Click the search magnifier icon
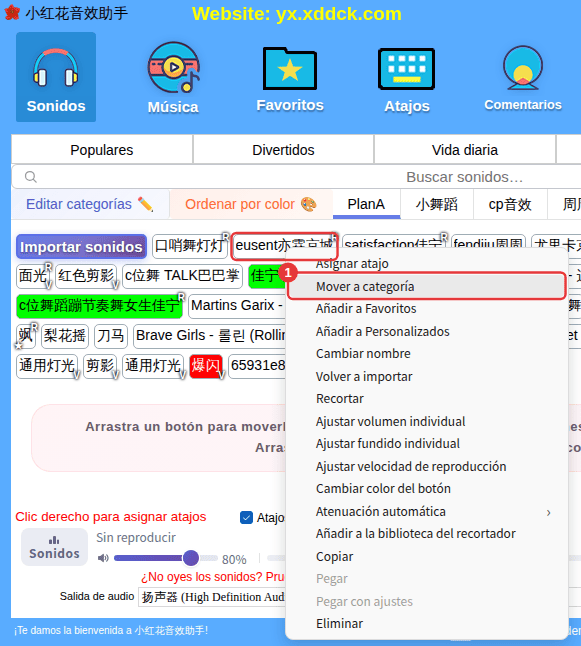The width and height of the screenshot is (581, 646). pos(30,177)
